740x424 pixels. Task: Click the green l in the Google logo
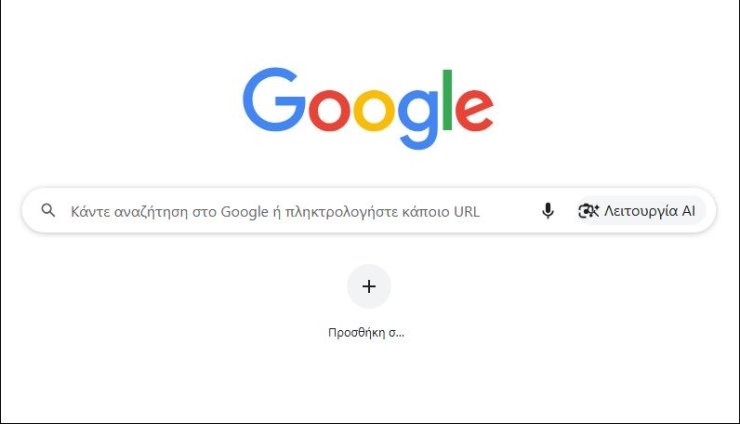[447, 100]
